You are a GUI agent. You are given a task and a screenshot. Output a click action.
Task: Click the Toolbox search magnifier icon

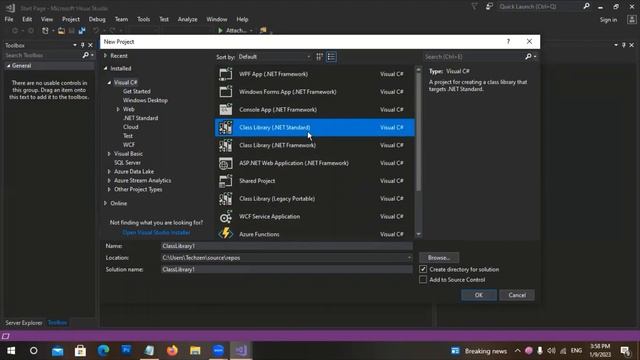(86, 55)
